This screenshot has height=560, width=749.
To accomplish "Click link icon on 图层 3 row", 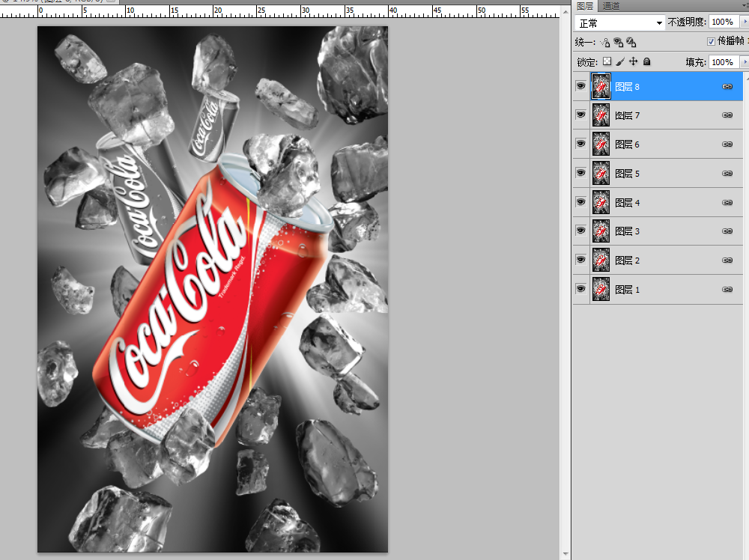I will pyautogui.click(x=727, y=231).
